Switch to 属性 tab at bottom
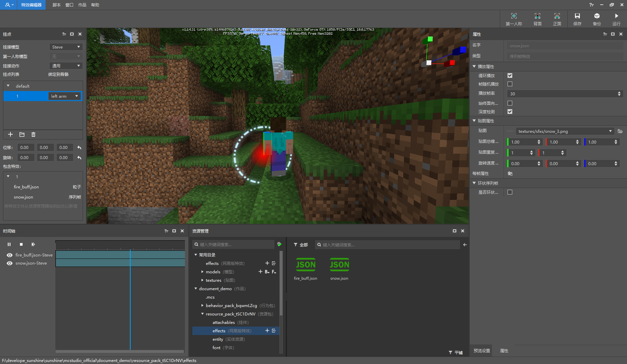 tap(504, 351)
